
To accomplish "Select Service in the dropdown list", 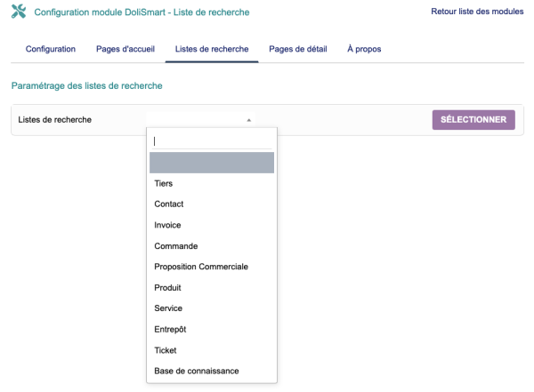I will point(168,308).
